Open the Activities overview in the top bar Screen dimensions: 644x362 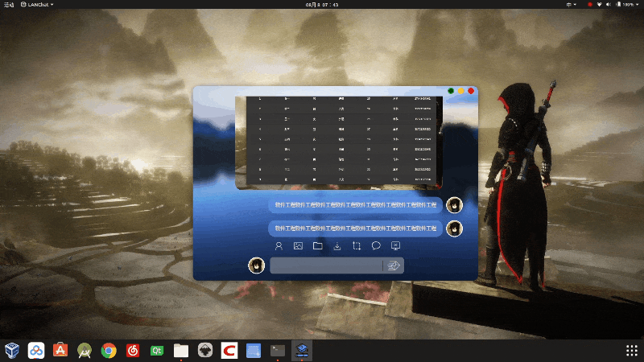point(9,5)
